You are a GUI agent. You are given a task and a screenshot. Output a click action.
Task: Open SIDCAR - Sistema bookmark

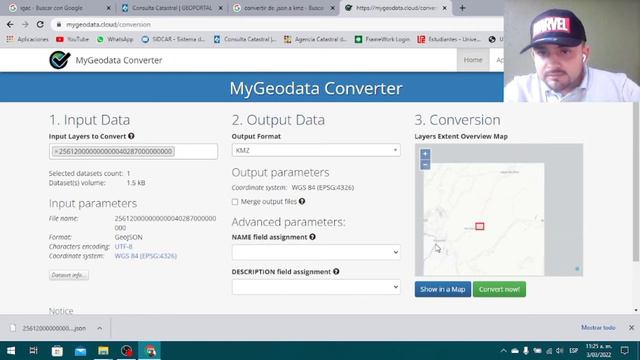pyautogui.click(x=173, y=39)
